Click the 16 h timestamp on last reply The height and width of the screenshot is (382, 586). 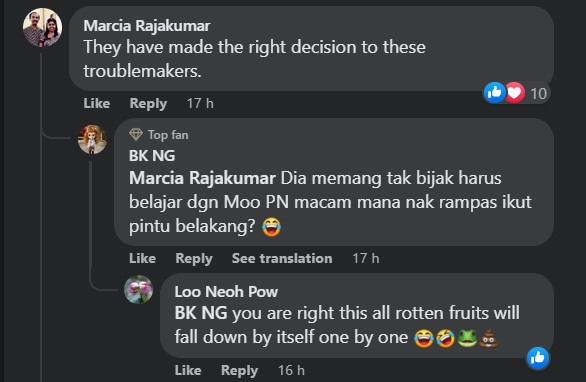(x=291, y=370)
